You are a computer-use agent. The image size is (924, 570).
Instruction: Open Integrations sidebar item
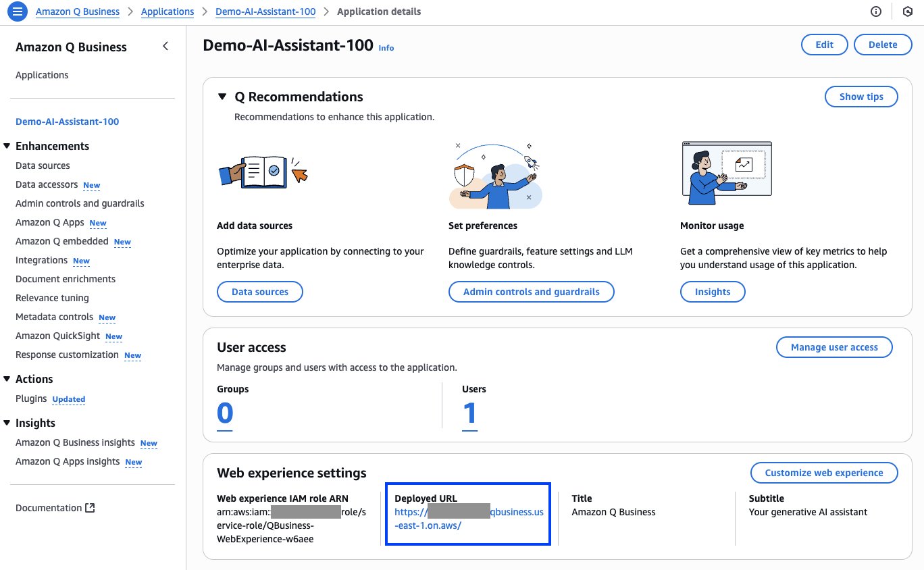pyautogui.click(x=42, y=260)
